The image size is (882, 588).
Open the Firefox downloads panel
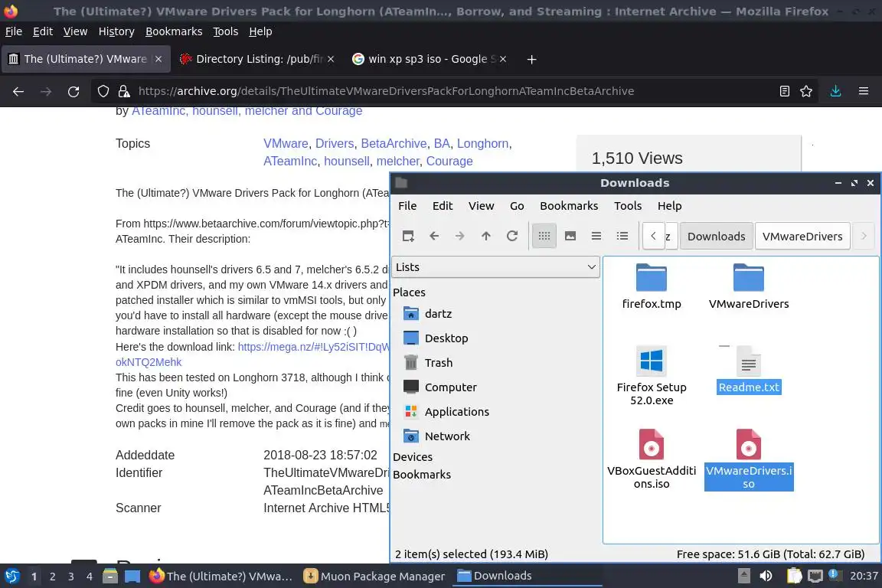pos(836,91)
